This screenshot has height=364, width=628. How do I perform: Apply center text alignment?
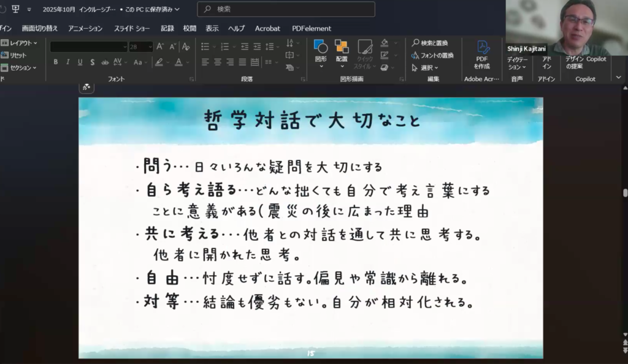(x=217, y=62)
